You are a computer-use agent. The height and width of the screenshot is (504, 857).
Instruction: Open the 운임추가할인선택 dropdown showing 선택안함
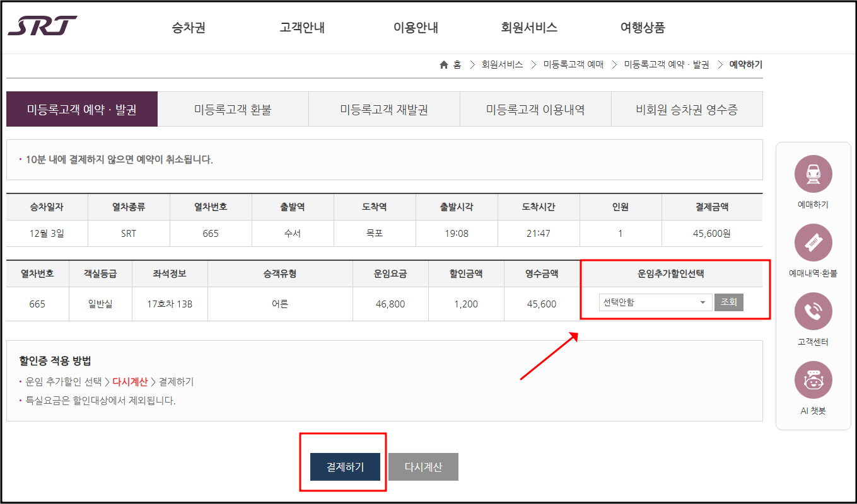tap(655, 302)
